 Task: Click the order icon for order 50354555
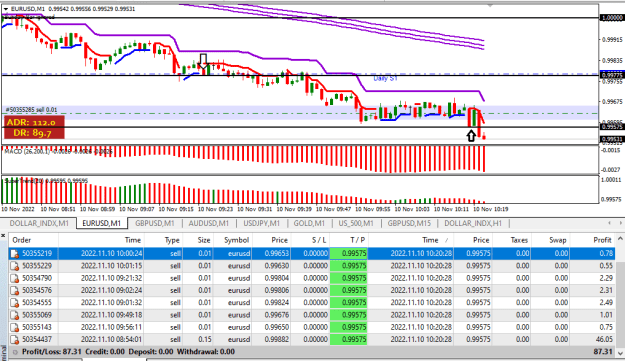point(14,303)
